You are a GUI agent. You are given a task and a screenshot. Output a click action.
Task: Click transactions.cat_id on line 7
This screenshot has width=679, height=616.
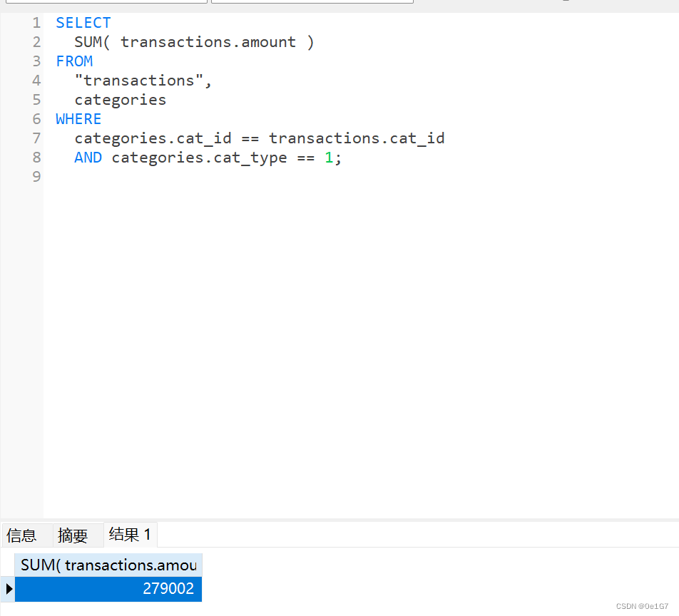(x=357, y=138)
